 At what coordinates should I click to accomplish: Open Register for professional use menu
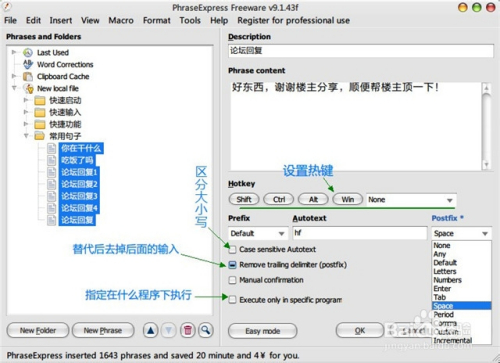point(293,20)
